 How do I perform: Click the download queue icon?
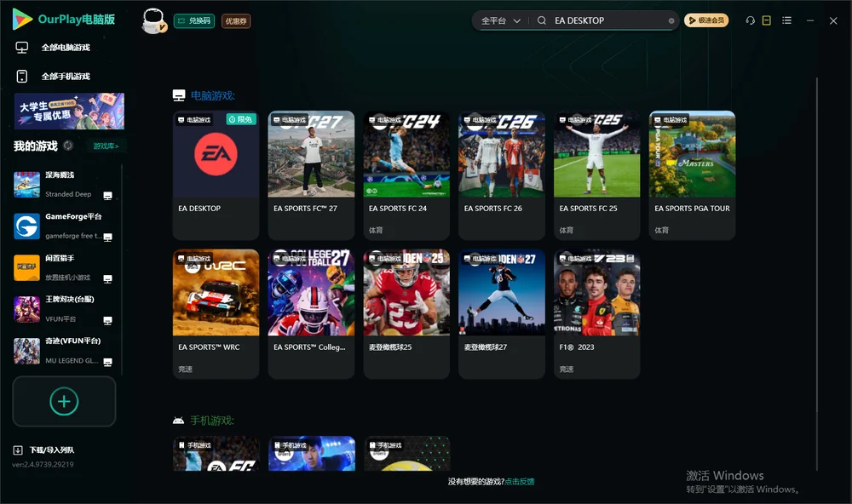tap(18, 450)
